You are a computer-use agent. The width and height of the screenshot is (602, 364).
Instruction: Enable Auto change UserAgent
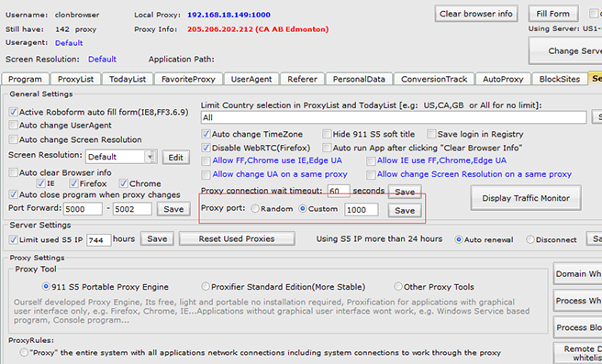click(x=14, y=125)
